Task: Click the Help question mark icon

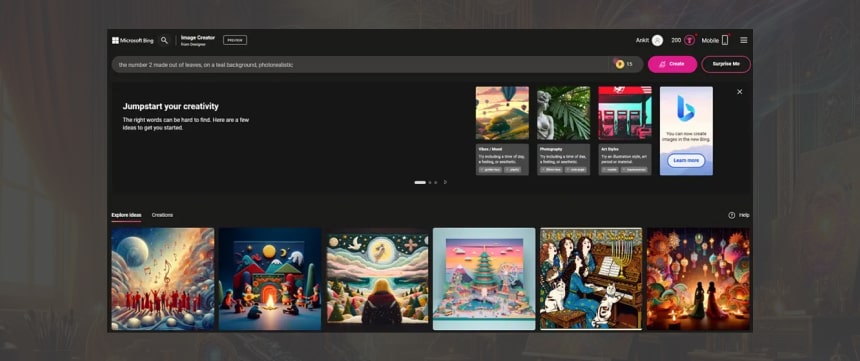Action: 731,215
